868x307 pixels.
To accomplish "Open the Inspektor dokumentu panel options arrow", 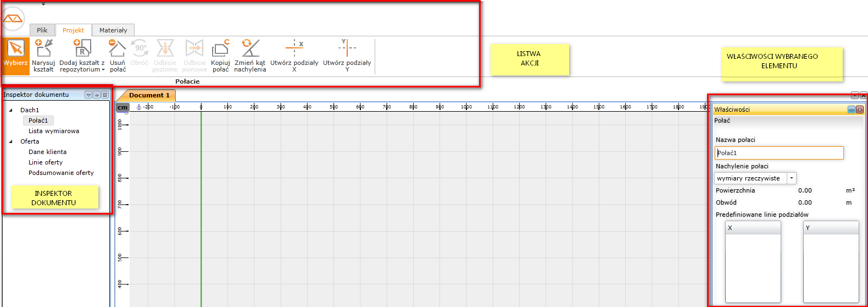I will 88,95.
